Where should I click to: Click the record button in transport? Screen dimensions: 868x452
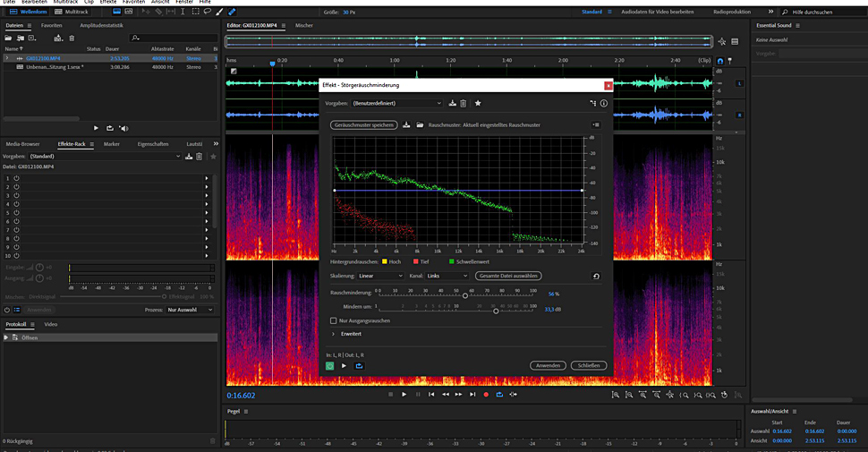[x=486, y=395]
